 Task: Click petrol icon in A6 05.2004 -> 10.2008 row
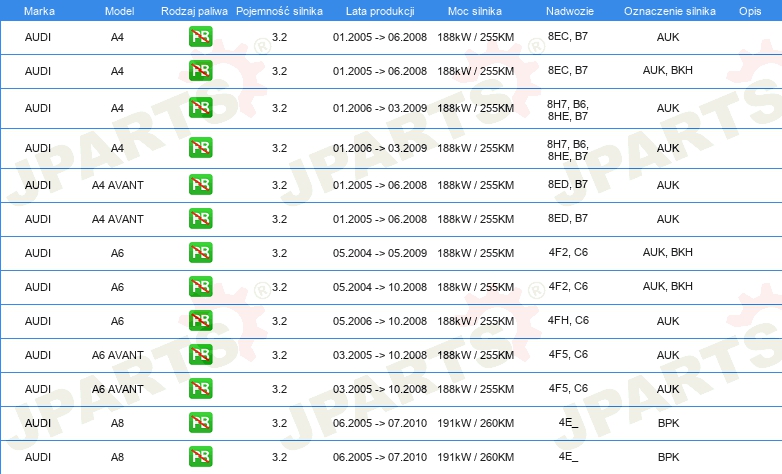tap(200, 286)
